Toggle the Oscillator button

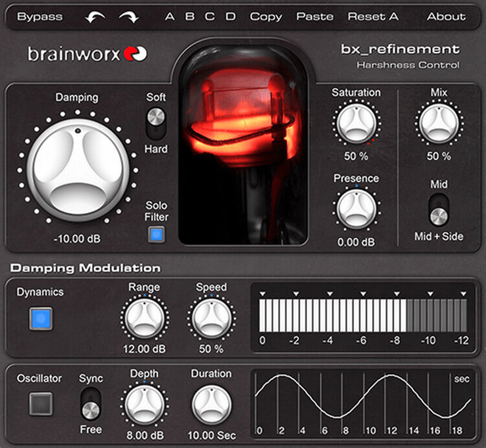coord(41,404)
